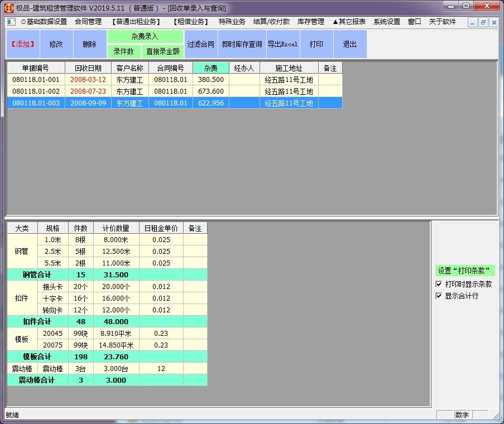Click the 录件数 button
Image resolution: width=504 pixels, height=424 pixels.
tap(123, 51)
